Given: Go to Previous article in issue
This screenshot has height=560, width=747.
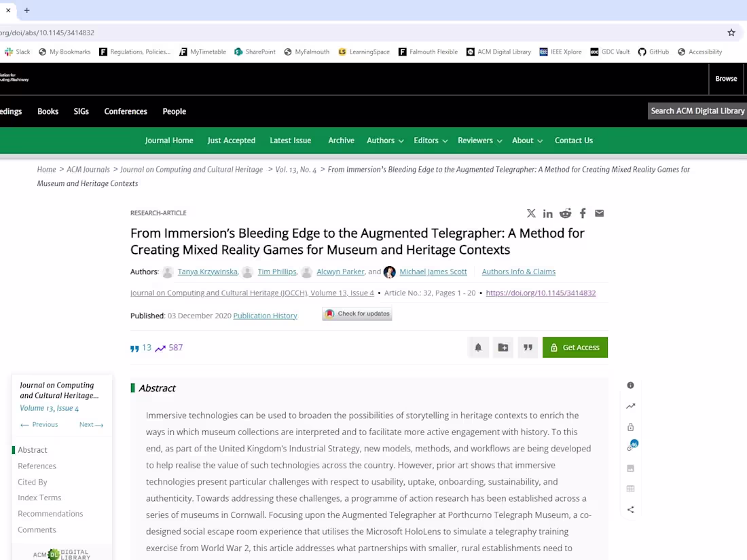Looking at the screenshot, I should point(39,424).
